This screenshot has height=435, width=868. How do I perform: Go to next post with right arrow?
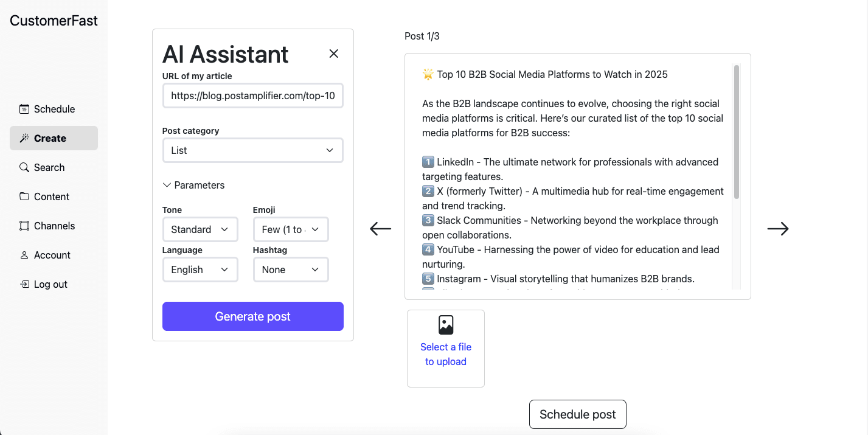pyautogui.click(x=777, y=229)
